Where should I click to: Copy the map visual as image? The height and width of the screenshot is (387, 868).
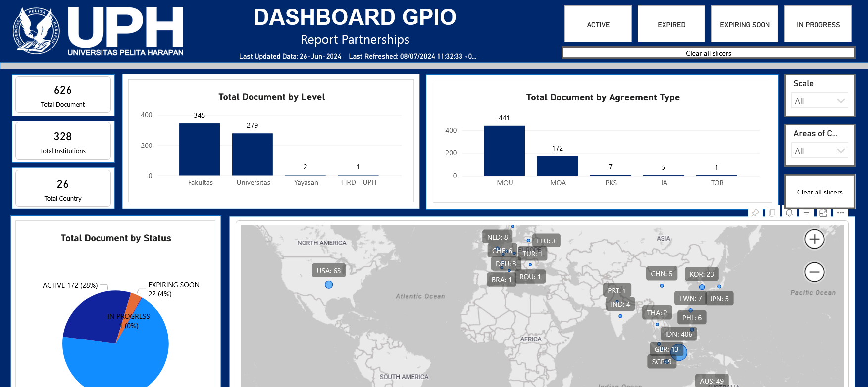(x=772, y=213)
